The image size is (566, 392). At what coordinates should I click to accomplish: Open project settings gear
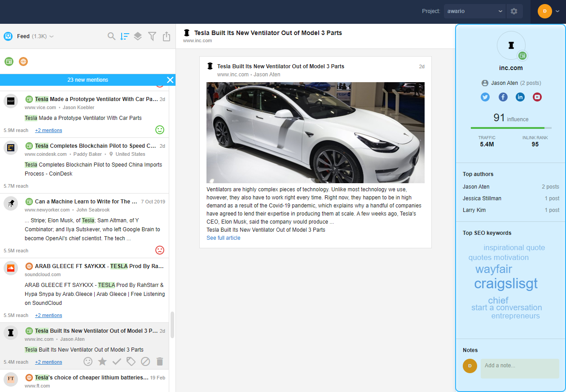[514, 11]
